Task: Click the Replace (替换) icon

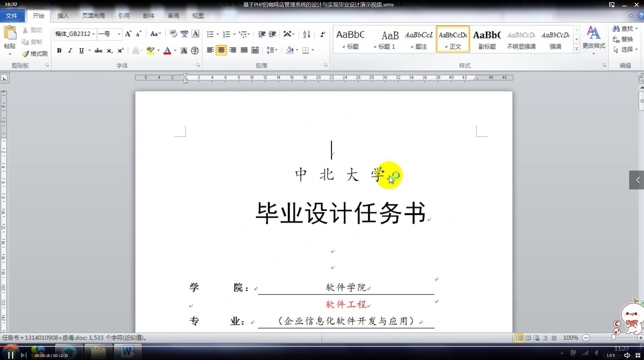Action: coord(616,39)
